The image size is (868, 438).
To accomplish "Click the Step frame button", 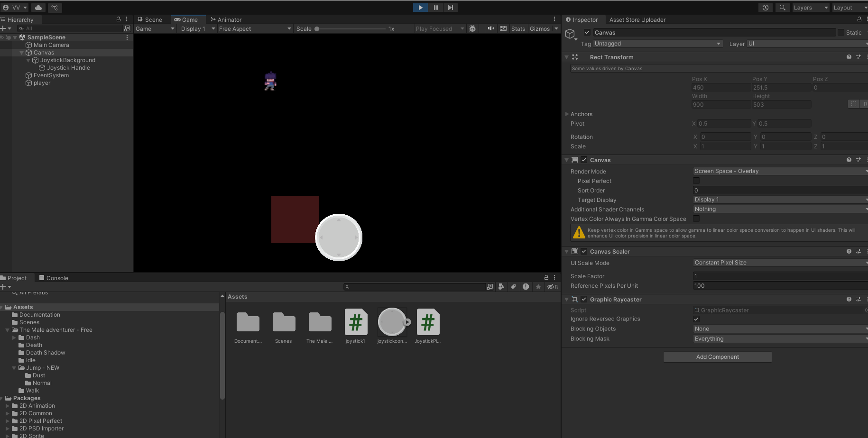I will tap(451, 8).
